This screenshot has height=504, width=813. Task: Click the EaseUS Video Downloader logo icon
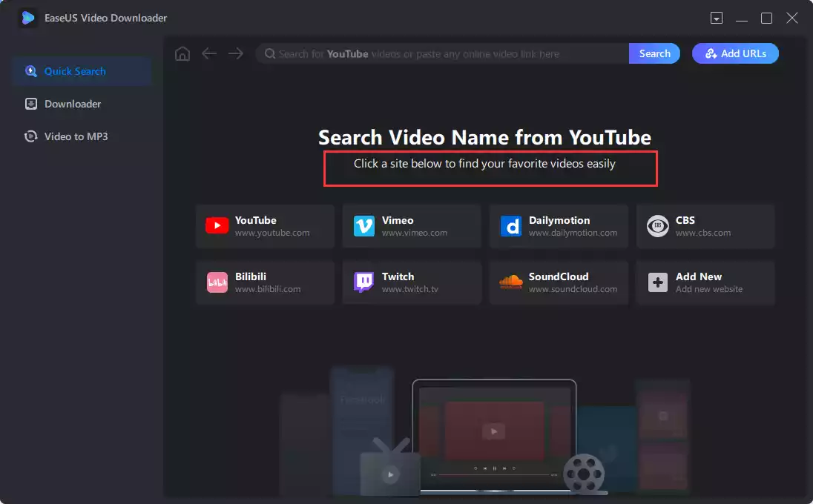tap(28, 18)
